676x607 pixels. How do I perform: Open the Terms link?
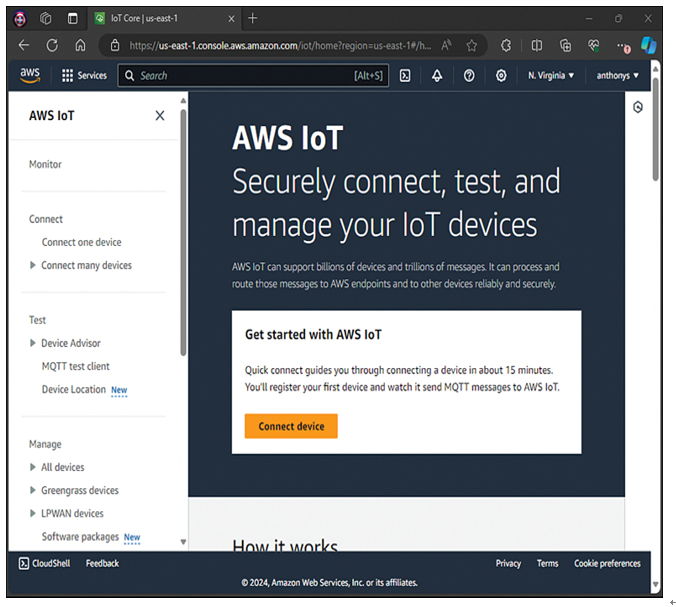548,563
